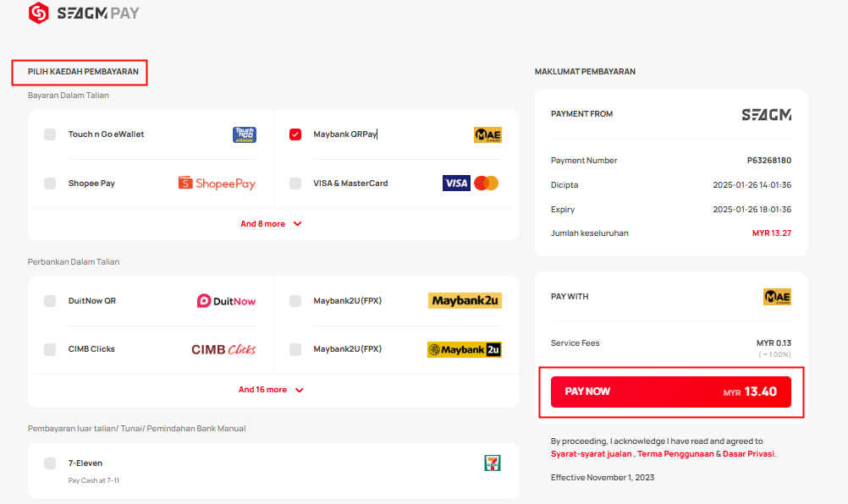Click the PAYMENT FROM label
This screenshot has height=504, width=848.
pyautogui.click(x=582, y=114)
